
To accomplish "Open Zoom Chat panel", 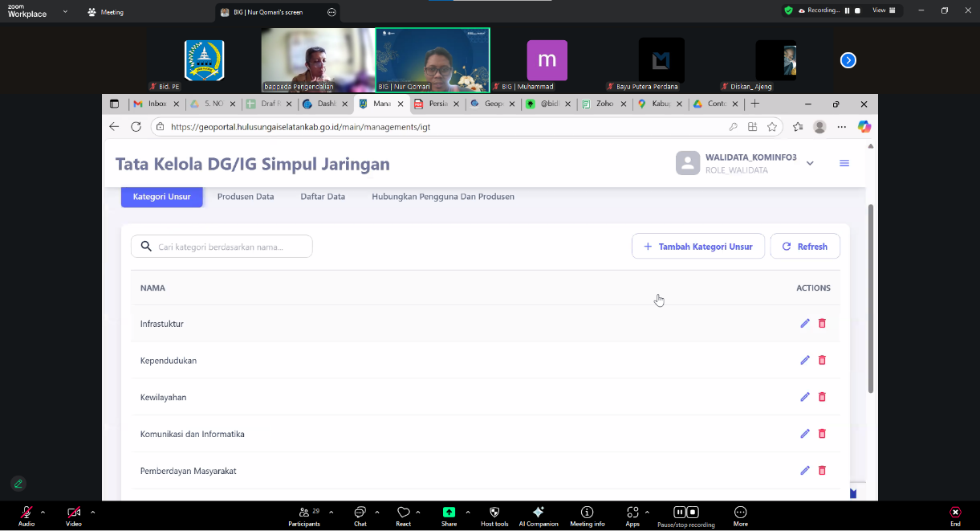I will tap(360, 516).
